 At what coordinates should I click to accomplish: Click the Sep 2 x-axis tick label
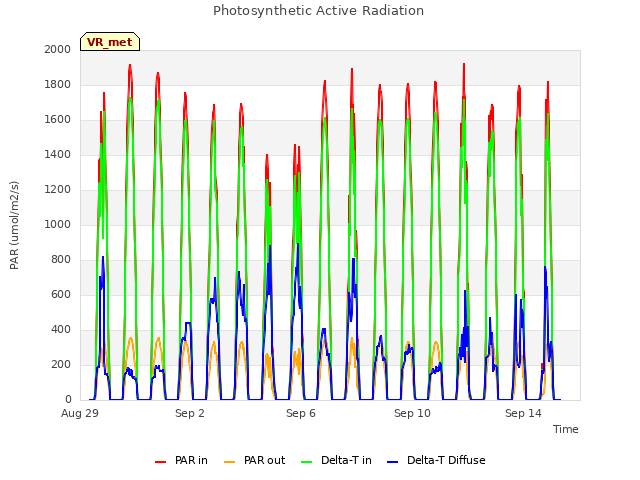(x=190, y=413)
